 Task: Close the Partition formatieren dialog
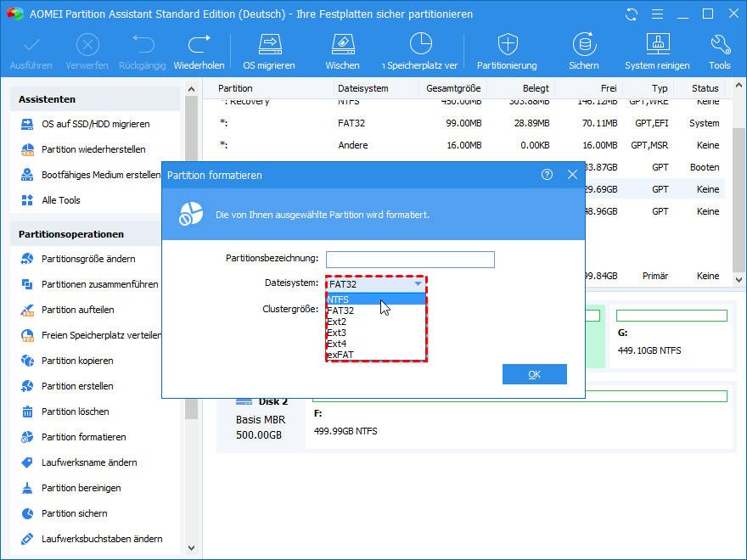(x=572, y=175)
